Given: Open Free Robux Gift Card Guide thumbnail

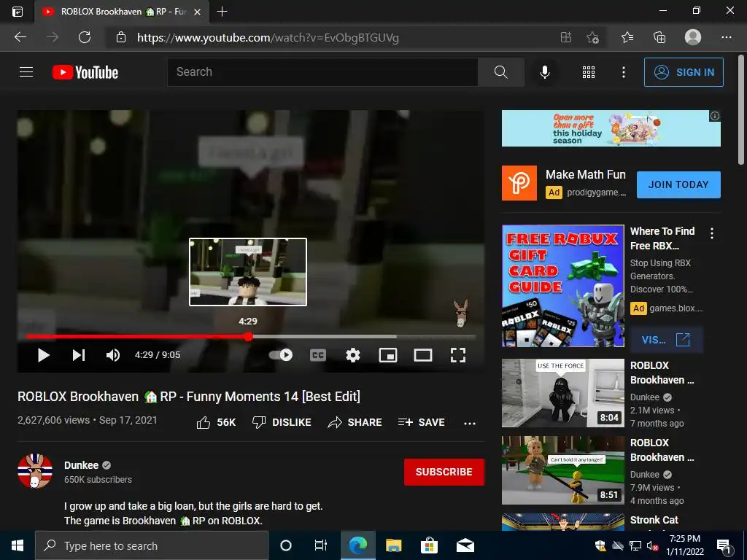Looking at the screenshot, I should pos(563,286).
